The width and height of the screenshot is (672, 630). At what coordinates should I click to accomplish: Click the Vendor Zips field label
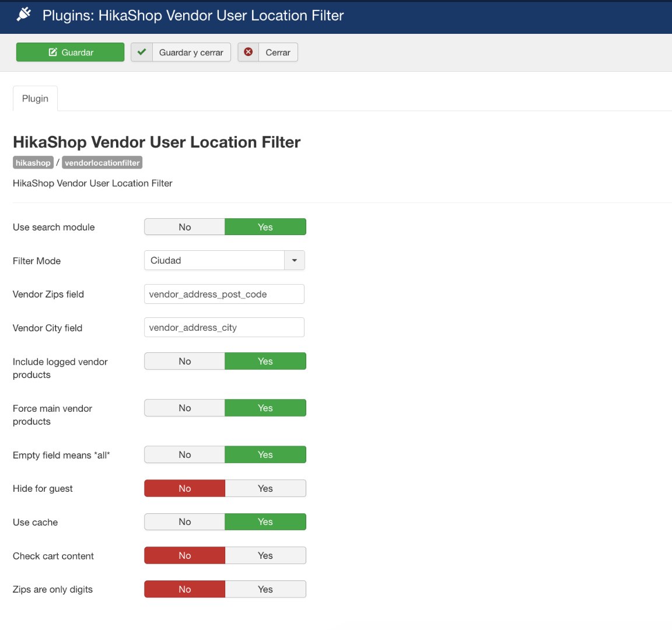point(48,295)
